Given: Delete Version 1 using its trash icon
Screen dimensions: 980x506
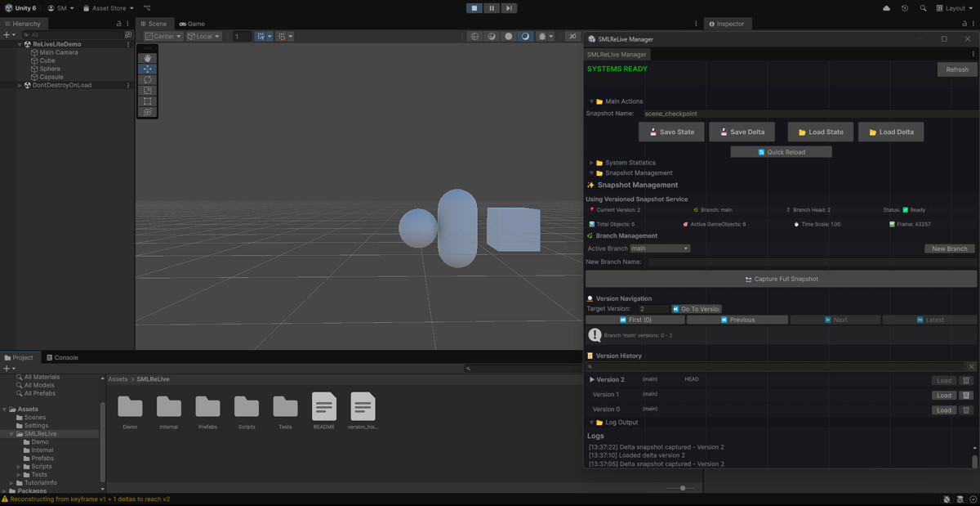Looking at the screenshot, I should tap(966, 396).
